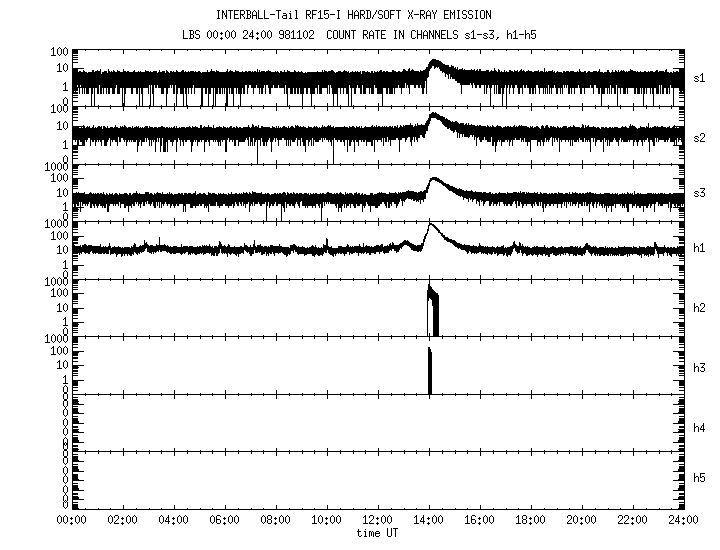Click the flare peak in the h1 panel
The width and height of the screenshot is (720, 550).
(432, 226)
